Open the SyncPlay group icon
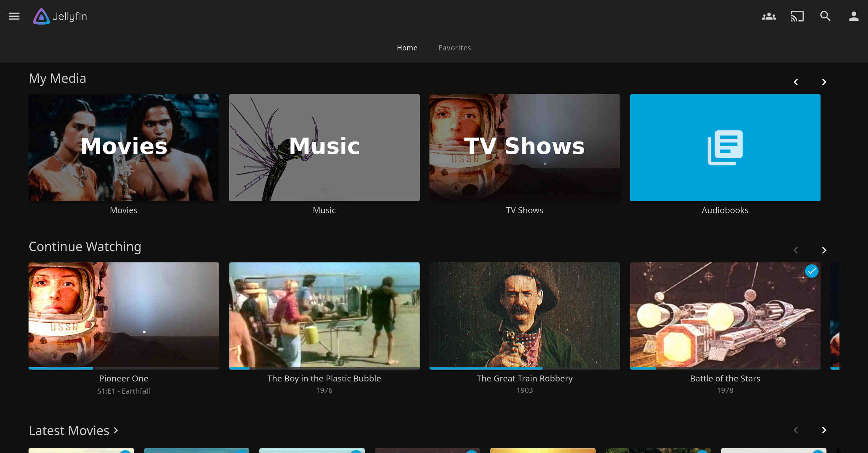This screenshot has height=453, width=868. (x=769, y=16)
